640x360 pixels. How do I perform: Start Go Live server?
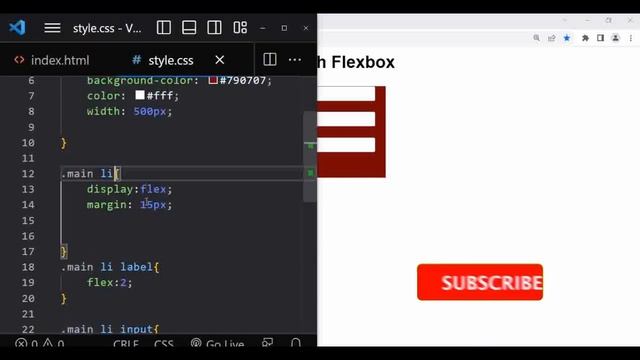click(217, 344)
